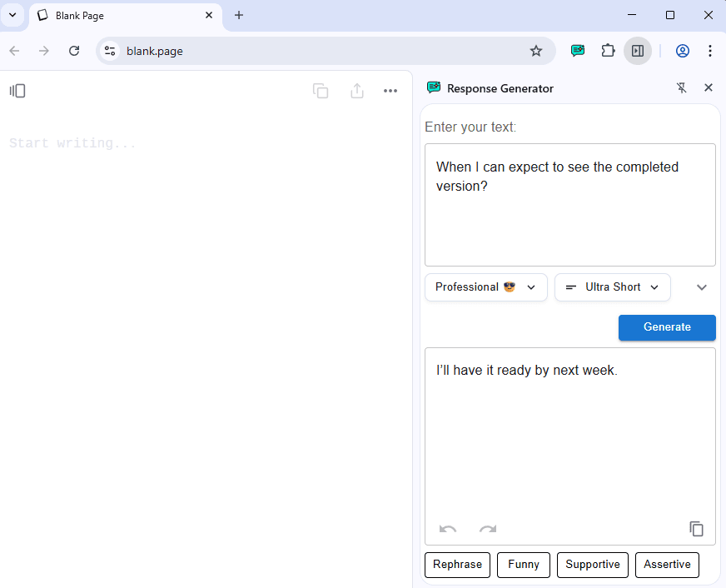726x588 pixels.
Task: Open the green Response Generator extension icon in toolbar
Action: (578, 51)
